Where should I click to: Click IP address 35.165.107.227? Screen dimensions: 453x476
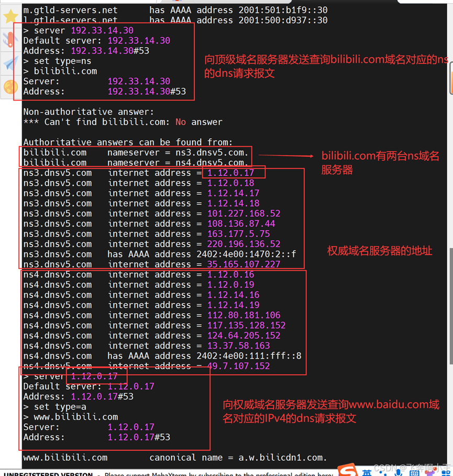[x=244, y=264]
